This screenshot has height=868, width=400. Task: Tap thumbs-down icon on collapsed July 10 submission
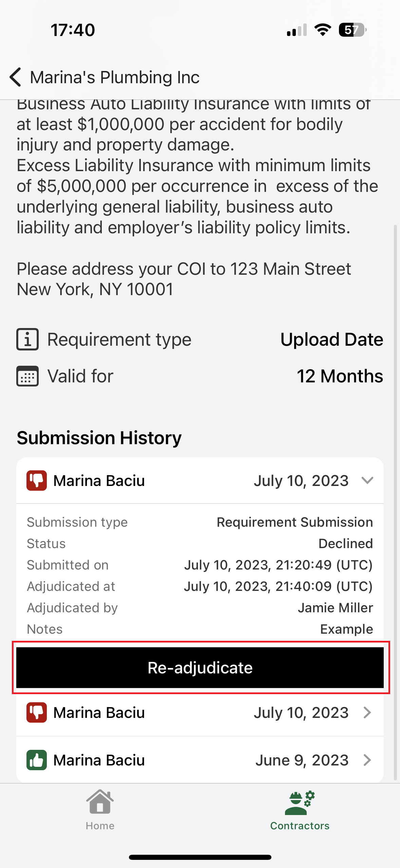[37, 712]
